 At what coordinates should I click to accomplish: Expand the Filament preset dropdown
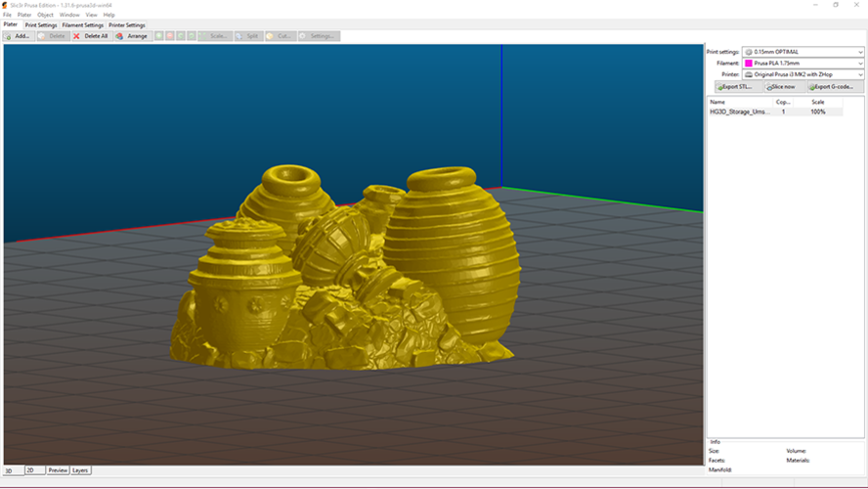click(x=860, y=64)
